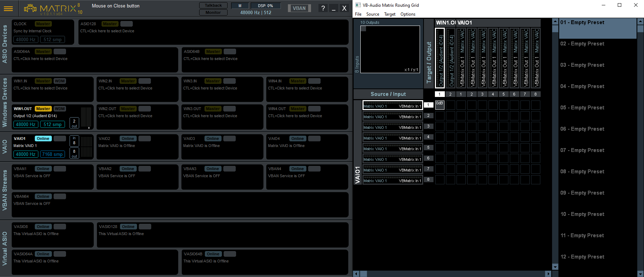Open the help question mark button
The image size is (644, 277).
pyautogui.click(x=323, y=8)
